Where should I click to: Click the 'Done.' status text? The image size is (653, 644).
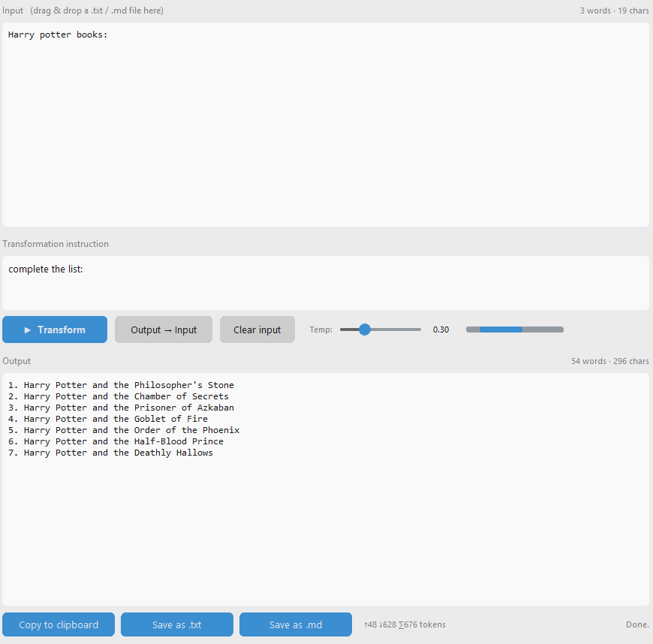click(637, 624)
